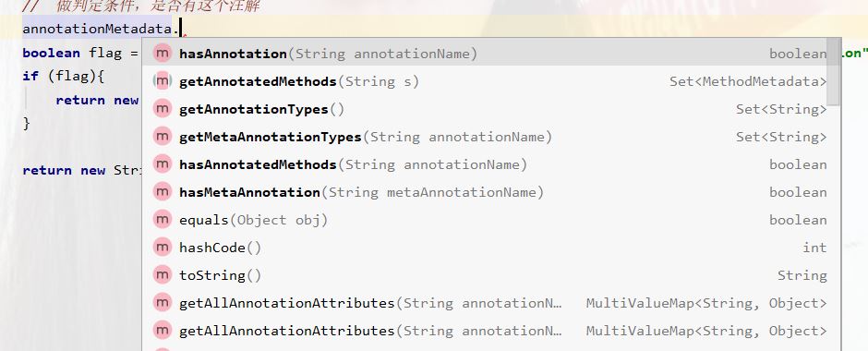Click method icon beside getAnnotationTypes
The width and height of the screenshot is (868, 351).
pyautogui.click(x=163, y=108)
